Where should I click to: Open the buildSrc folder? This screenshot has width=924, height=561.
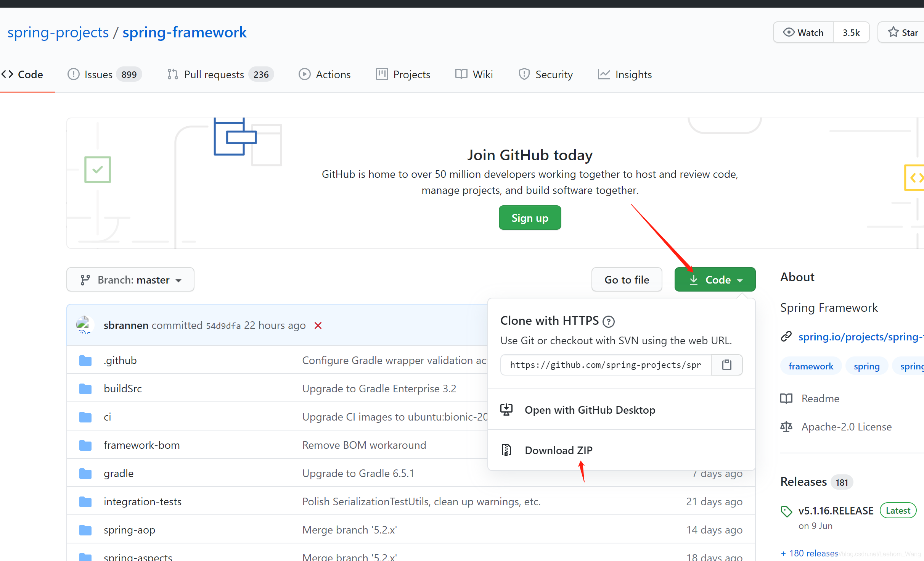[122, 389]
